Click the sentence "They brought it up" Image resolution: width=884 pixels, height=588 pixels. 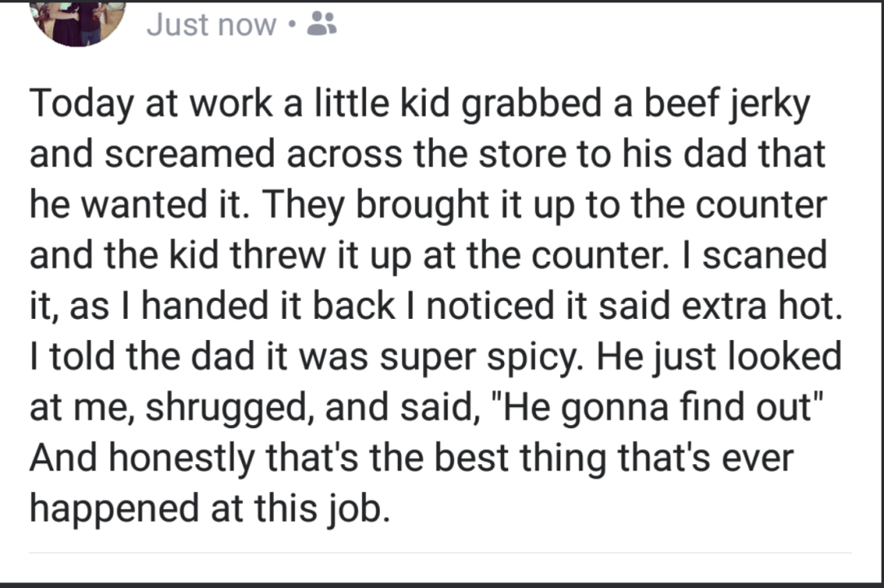421,206
